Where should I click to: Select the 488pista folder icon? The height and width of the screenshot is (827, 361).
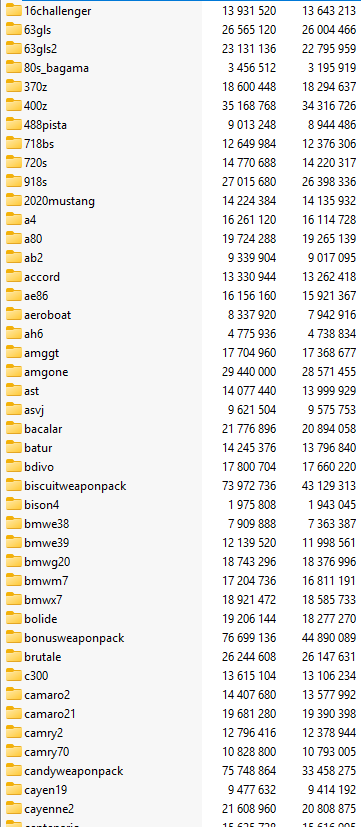click(14, 124)
